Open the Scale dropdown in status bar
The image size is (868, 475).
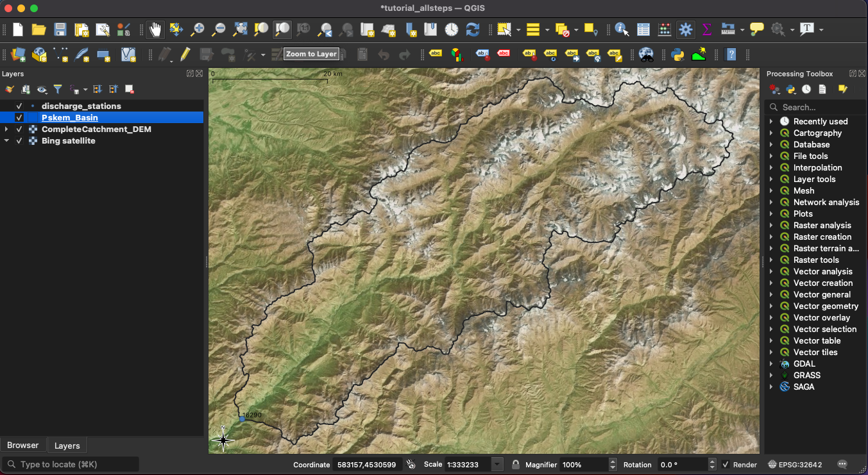[497, 464]
